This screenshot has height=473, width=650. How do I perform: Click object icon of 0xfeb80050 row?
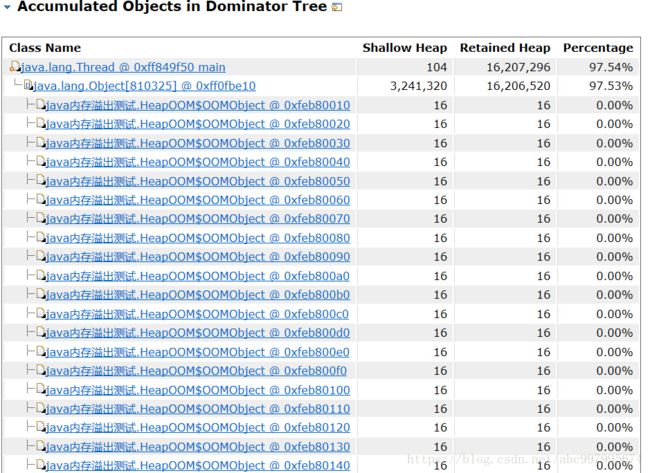tap(41, 180)
